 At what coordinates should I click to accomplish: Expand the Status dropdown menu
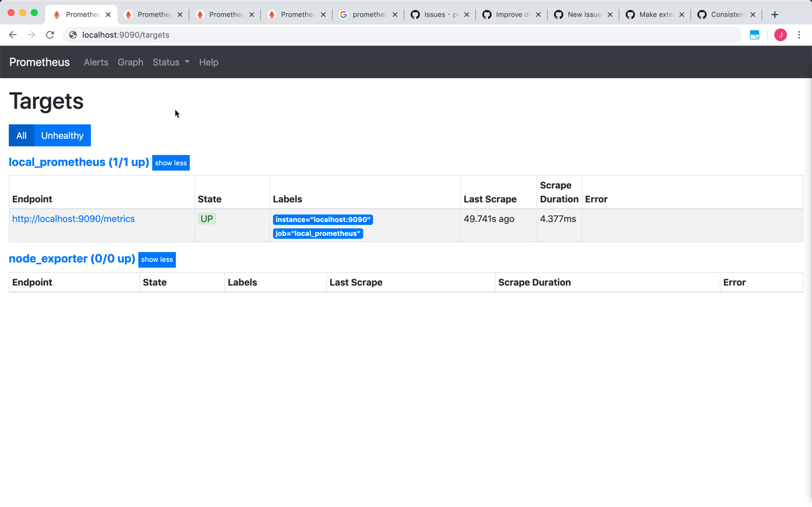171,62
